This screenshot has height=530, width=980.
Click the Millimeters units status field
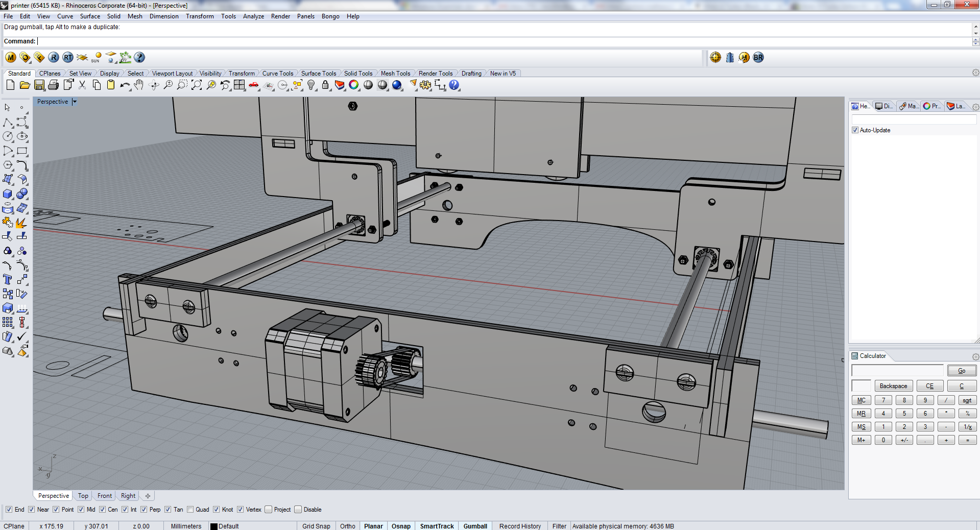186,526
